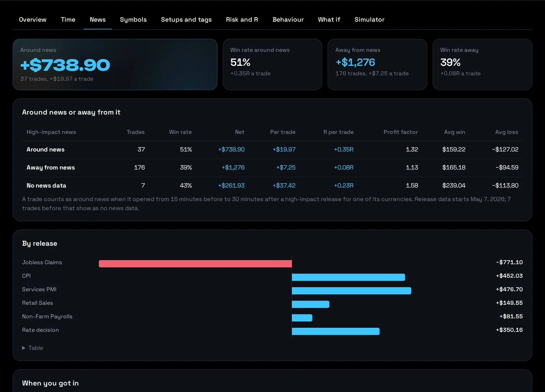Open the Behaviour tab

click(x=288, y=20)
